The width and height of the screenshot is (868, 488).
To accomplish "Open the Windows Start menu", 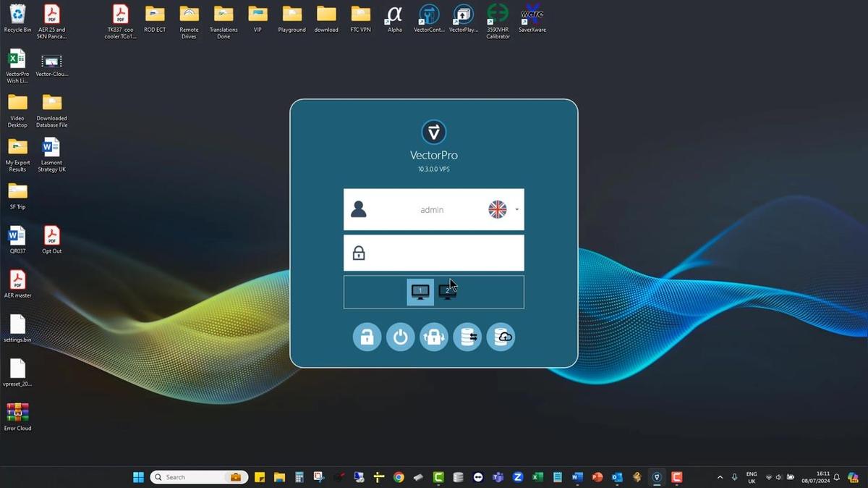I will pos(138,477).
